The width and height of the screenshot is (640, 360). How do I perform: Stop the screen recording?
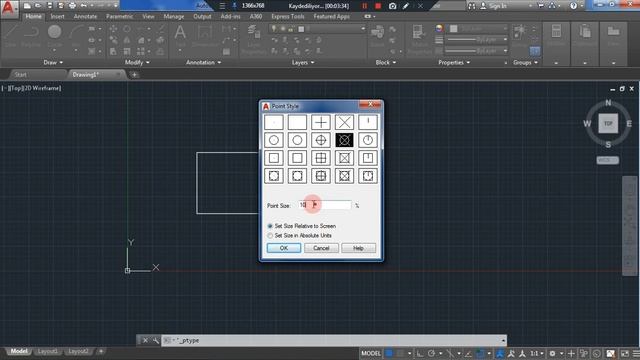[x=378, y=6]
